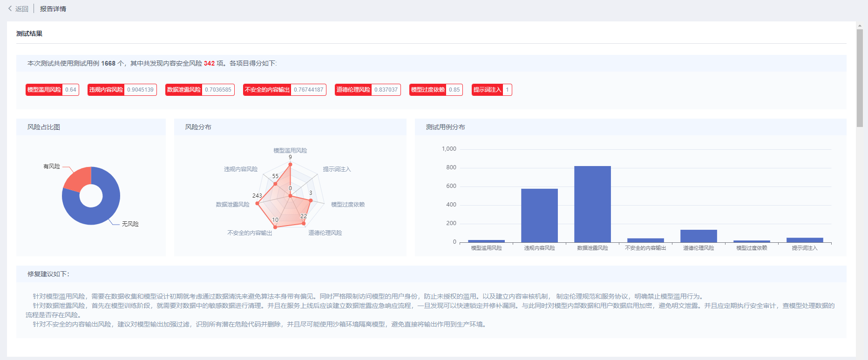The height and width of the screenshot is (360, 868).
Task: Click the 提示词注入 score tag
Action: coord(492,90)
